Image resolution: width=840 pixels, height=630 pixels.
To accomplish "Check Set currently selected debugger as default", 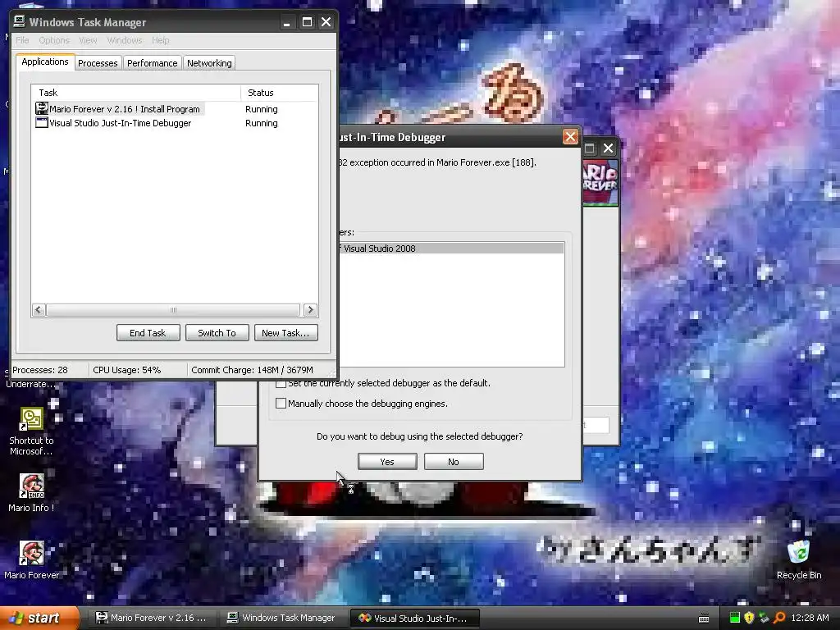I will coord(281,384).
